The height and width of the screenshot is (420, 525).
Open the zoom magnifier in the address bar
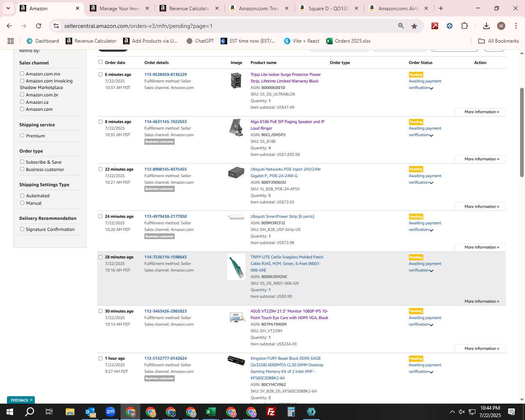pyautogui.click(x=401, y=26)
